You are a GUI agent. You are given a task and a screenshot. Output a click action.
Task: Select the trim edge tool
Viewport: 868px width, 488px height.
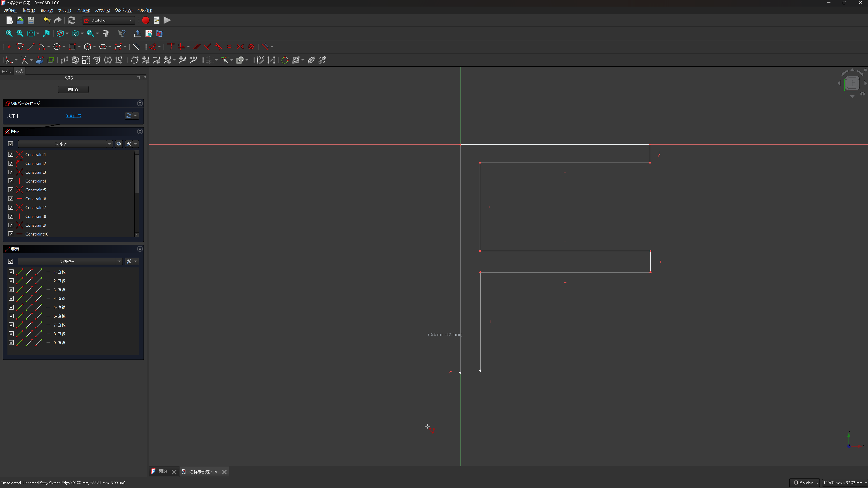click(x=24, y=60)
